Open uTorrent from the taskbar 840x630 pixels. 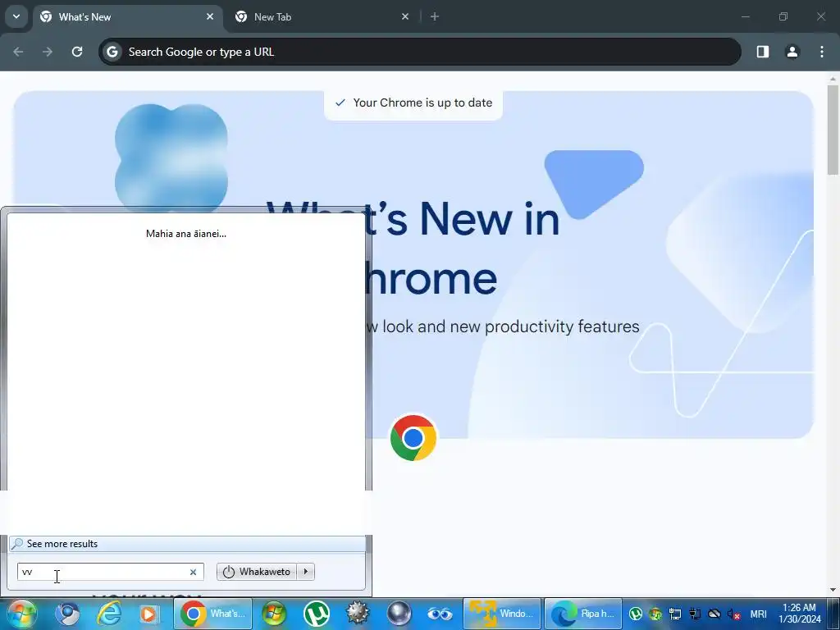tap(316, 614)
